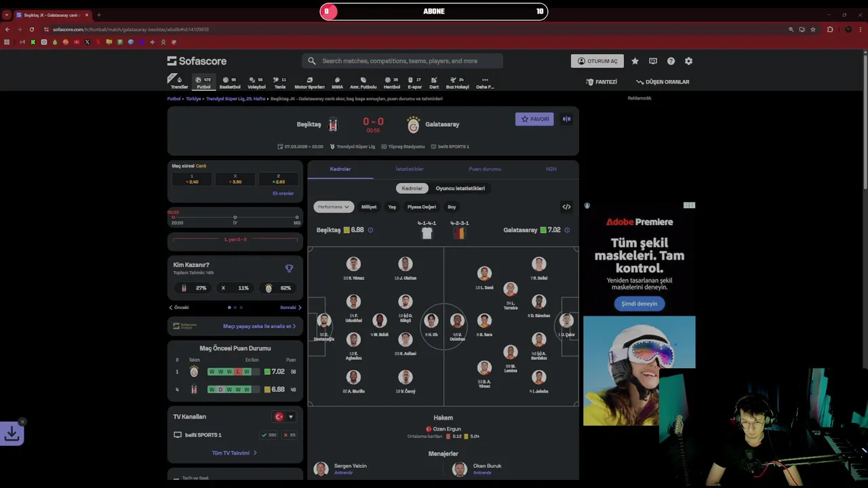This screenshot has width=868, height=488.
Task: Select the Dart sport icon
Action: [434, 83]
